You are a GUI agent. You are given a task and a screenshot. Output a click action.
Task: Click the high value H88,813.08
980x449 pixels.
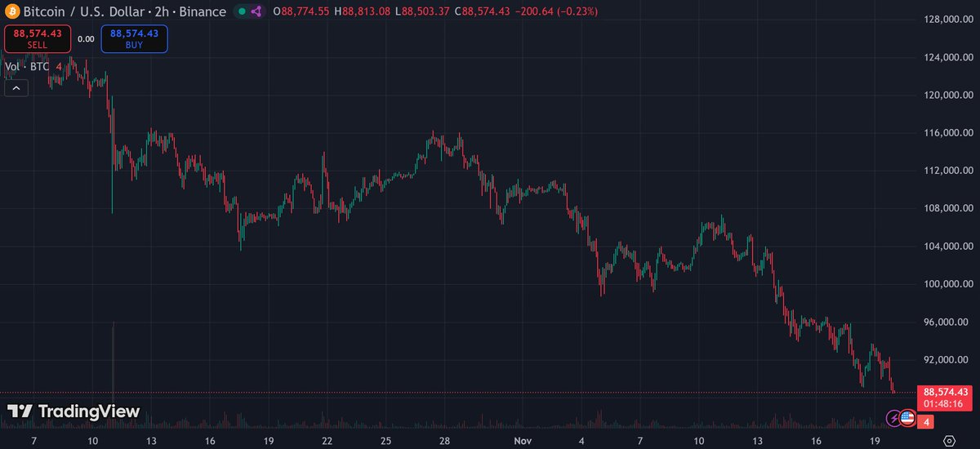tap(363, 11)
